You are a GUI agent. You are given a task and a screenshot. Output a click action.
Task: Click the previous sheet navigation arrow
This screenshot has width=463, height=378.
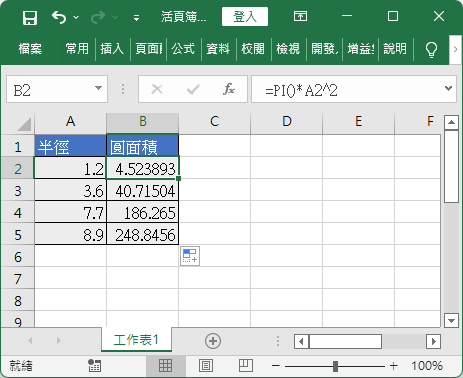click(x=30, y=340)
